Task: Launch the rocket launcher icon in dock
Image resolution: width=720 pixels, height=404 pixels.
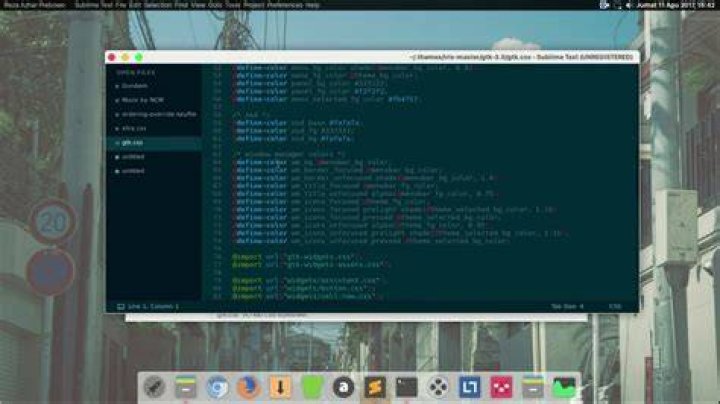Action: coord(154,387)
